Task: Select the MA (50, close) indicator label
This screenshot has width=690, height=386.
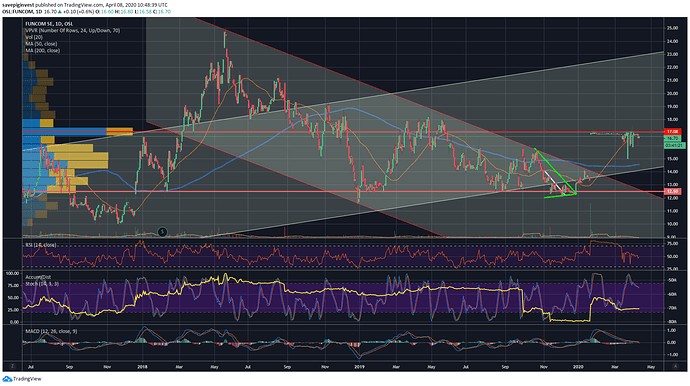Action: (x=41, y=44)
